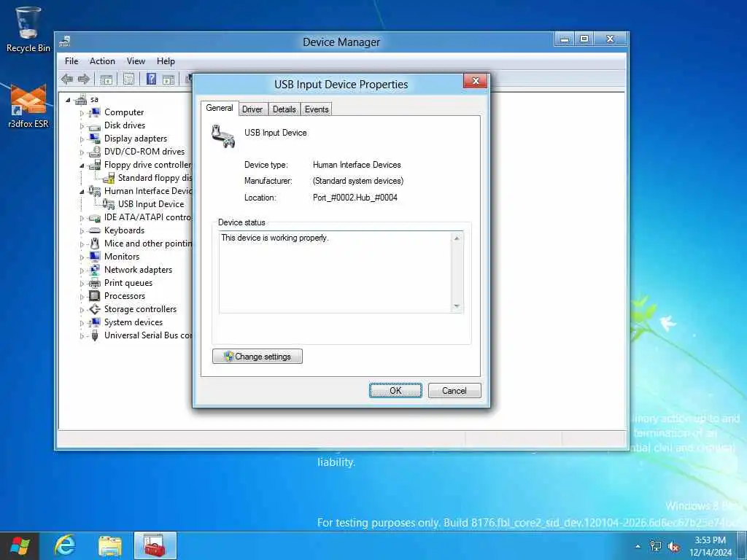
Task: Expand the Mice and other pointing devices arrow
Action: pyautogui.click(x=82, y=244)
